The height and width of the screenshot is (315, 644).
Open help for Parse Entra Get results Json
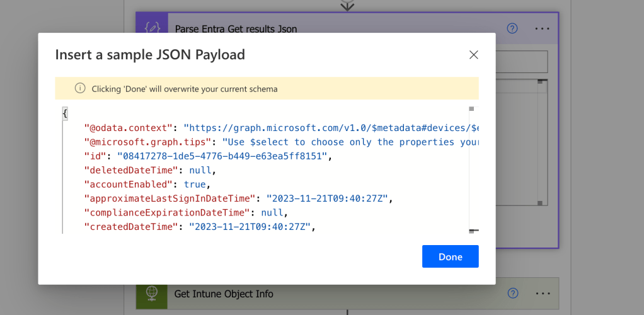pos(512,28)
